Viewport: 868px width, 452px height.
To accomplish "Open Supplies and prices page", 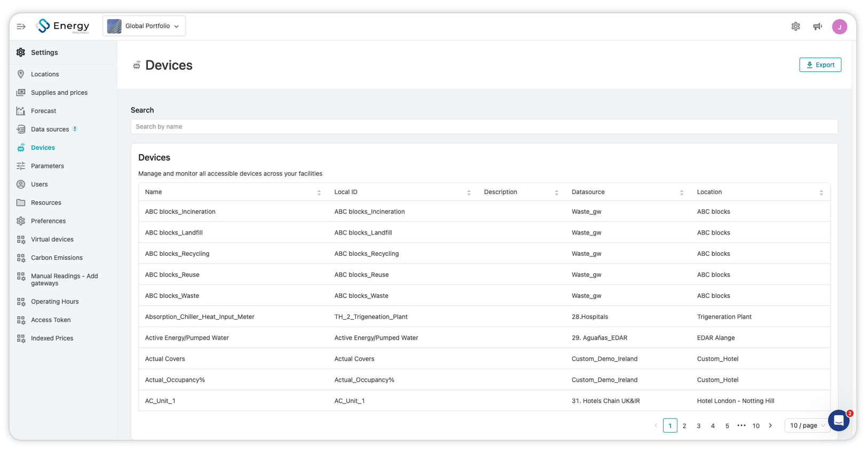I will coord(59,92).
